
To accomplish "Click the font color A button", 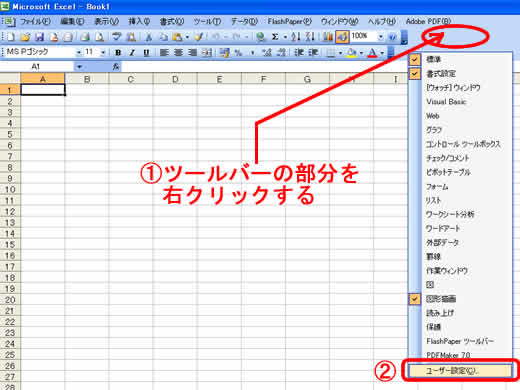I will (x=373, y=53).
